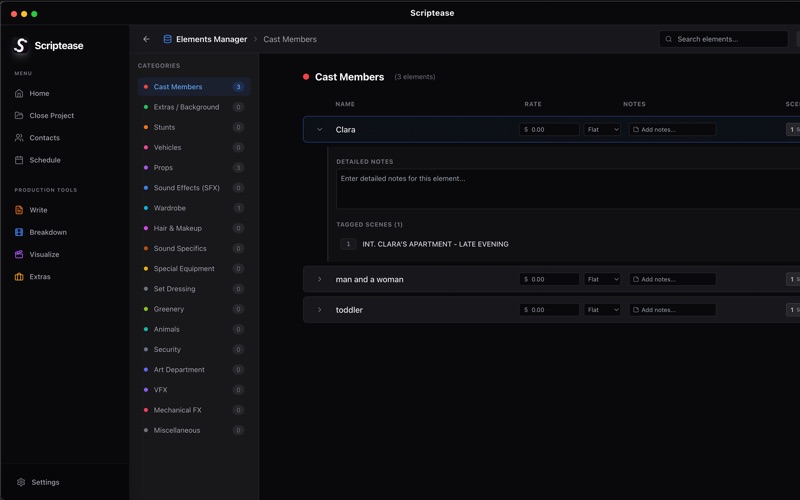Screen dimensions: 800x500
Task: Edit man and a woman rate field
Action: coord(549,279)
